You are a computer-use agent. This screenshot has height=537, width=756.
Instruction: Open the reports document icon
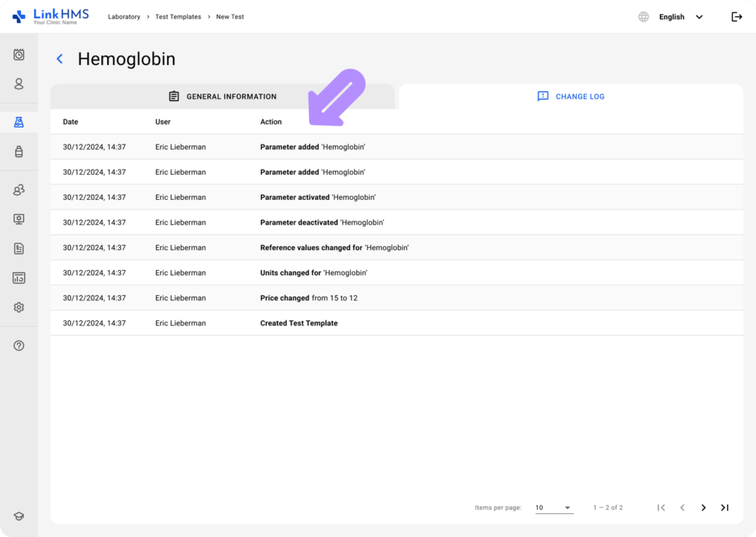(18, 249)
